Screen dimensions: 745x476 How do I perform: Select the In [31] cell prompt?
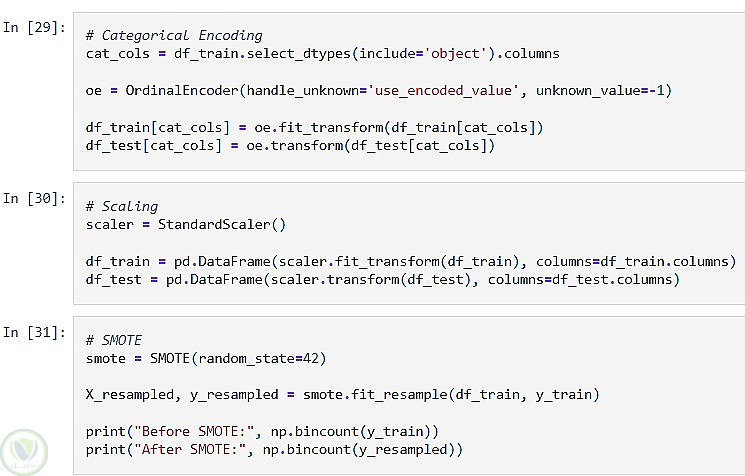(32, 330)
